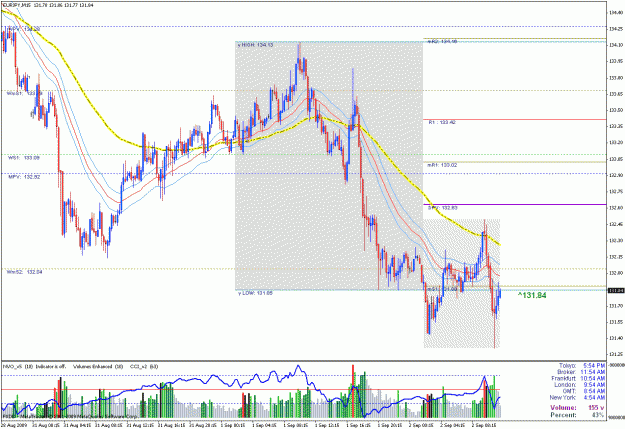Click the 'Percent: 43%' readout

pyautogui.click(x=577, y=415)
